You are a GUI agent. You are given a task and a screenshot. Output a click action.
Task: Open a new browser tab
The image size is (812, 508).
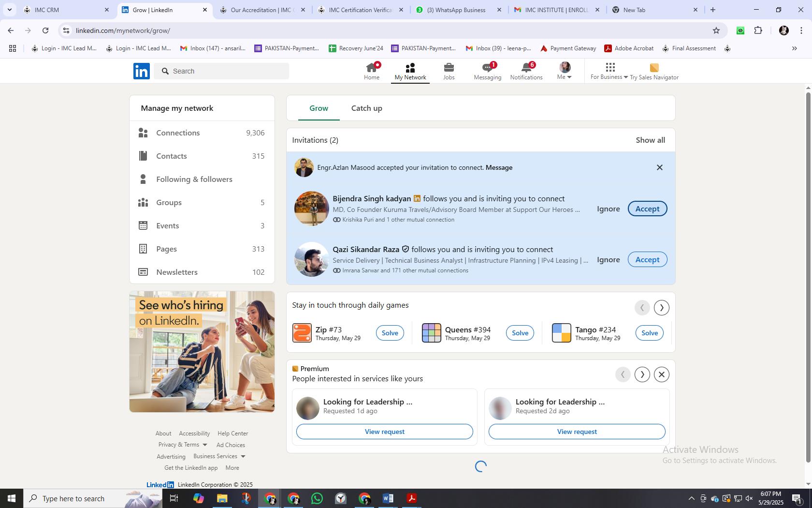[x=712, y=10]
